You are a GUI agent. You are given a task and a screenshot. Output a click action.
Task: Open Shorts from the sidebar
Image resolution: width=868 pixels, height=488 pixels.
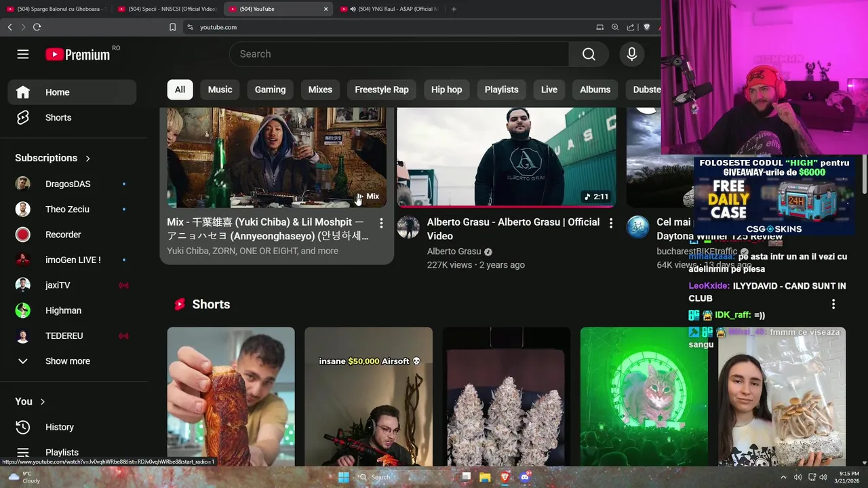tap(72, 117)
